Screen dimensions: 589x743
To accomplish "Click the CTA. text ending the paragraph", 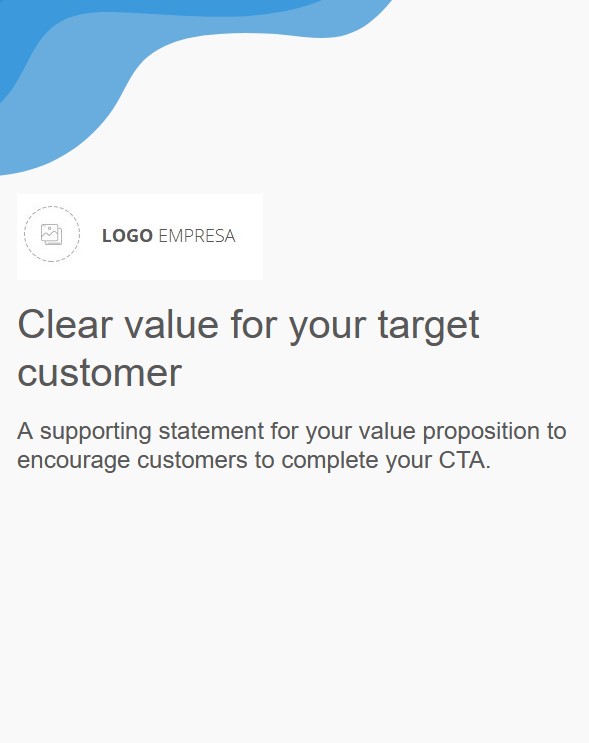I will tap(464, 460).
